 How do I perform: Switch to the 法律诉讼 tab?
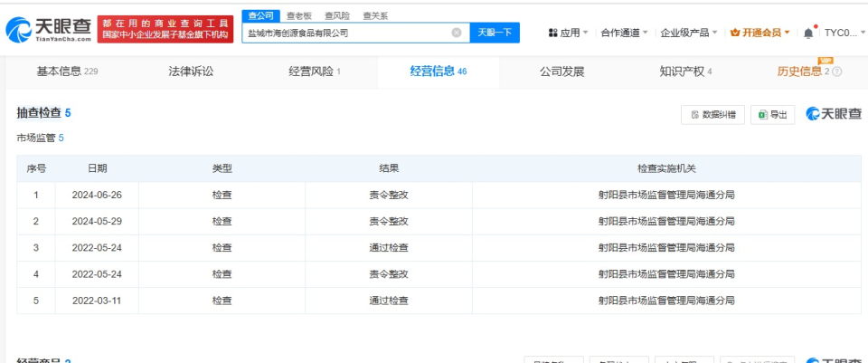coord(191,72)
